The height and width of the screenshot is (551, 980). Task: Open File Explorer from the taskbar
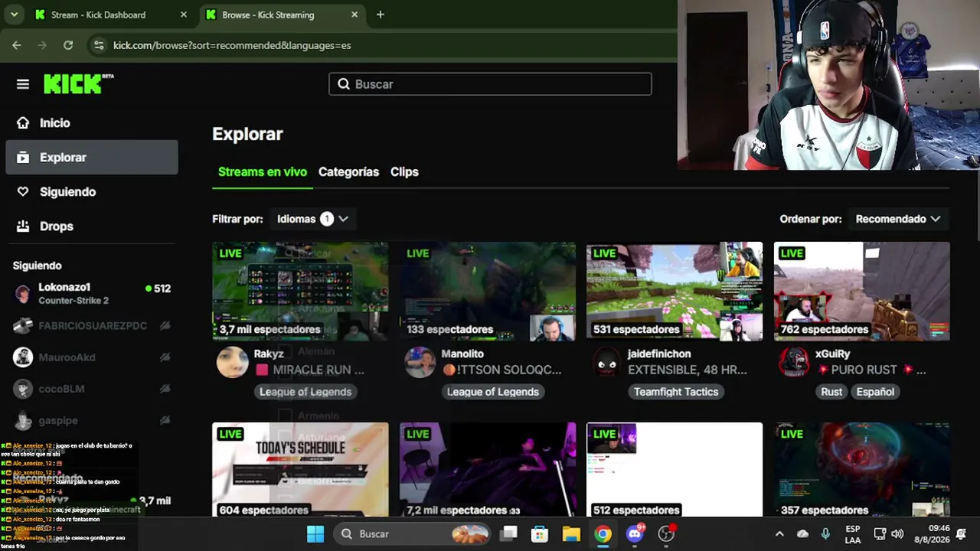pyautogui.click(x=571, y=534)
